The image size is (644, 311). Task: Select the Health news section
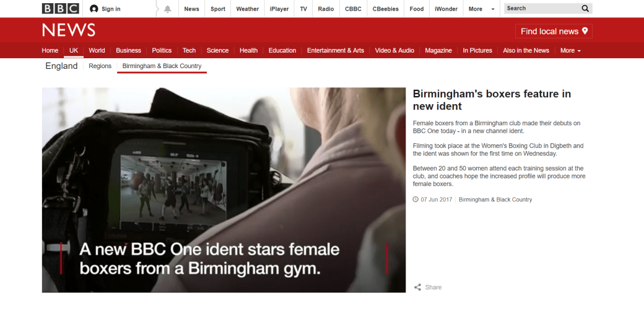point(248,51)
